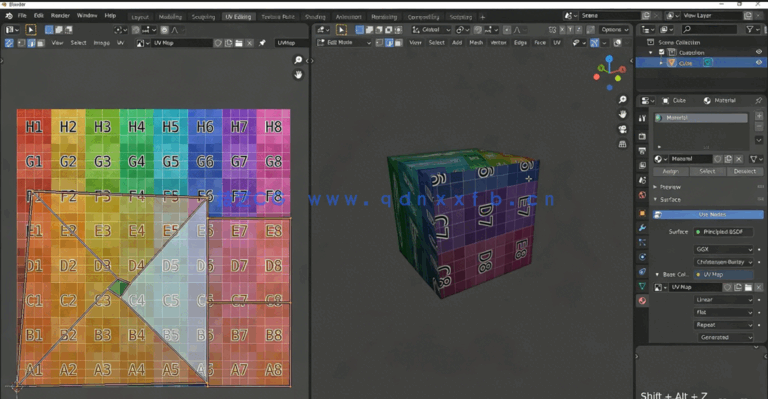The image size is (768, 399).
Task: Toggle camera view in 3D viewport
Action: click(623, 129)
